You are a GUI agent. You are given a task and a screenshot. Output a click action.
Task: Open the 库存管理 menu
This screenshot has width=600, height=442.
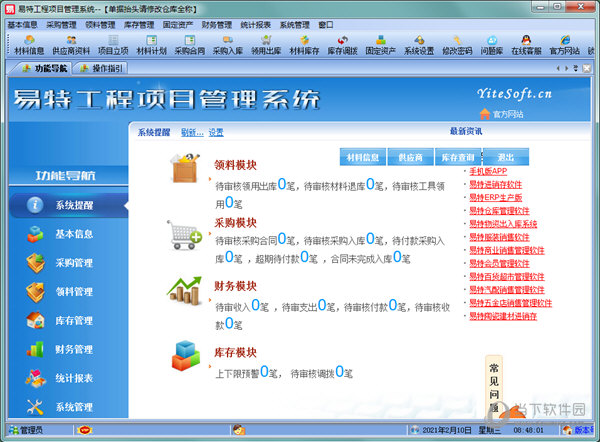[139, 25]
